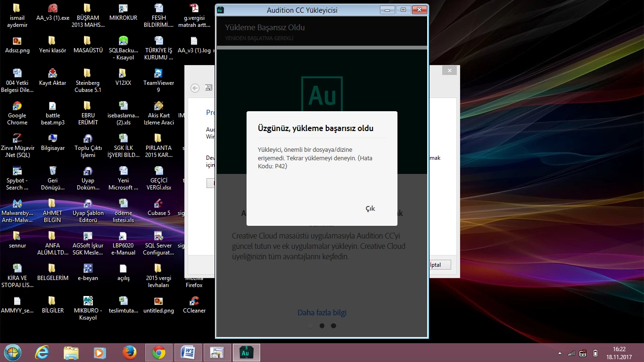Select the Google Chrome desktop shortcut
The height and width of the screenshot is (362, 644).
17,113
